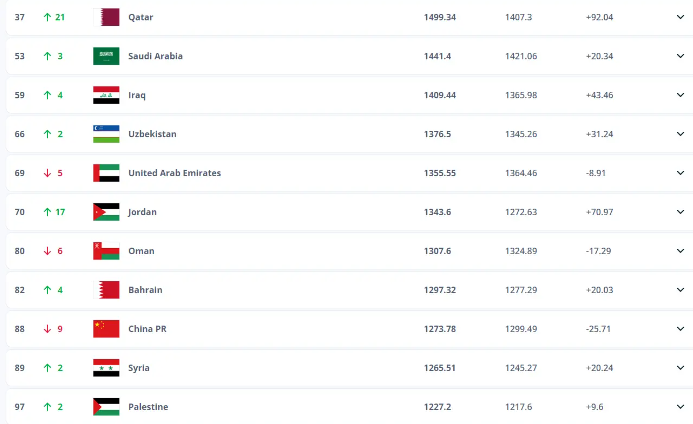This screenshot has height=424, width=693.
Task: Open the Syria team name link
Action: pyautogui.click(x=139, y=368)
